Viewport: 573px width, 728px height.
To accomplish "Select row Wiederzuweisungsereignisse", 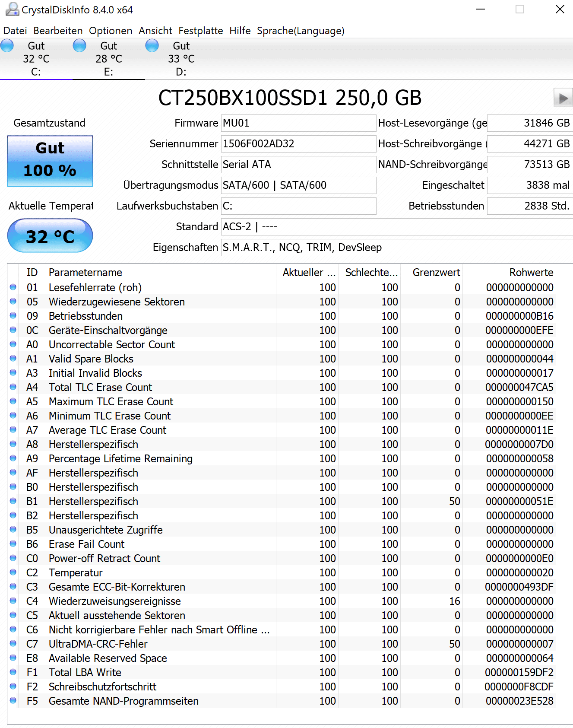I will (282, 601).
